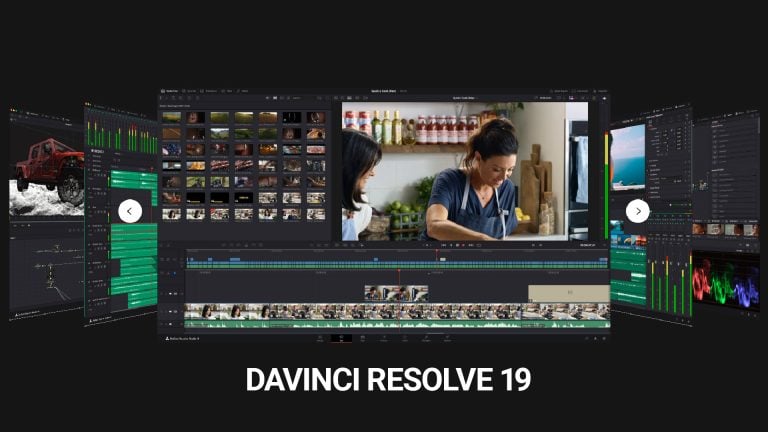Switch to the Fusion page tab
Image resolution: width=768 pixels, height=432 pixels.
point(384,338)
